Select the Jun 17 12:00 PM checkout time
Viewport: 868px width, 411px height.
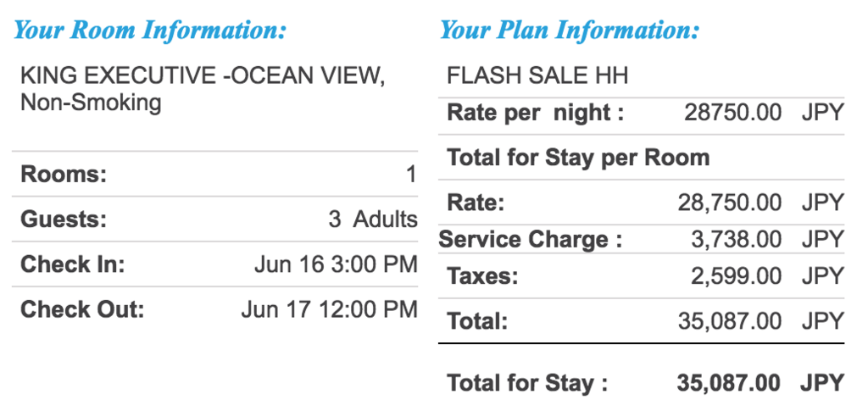330,310
